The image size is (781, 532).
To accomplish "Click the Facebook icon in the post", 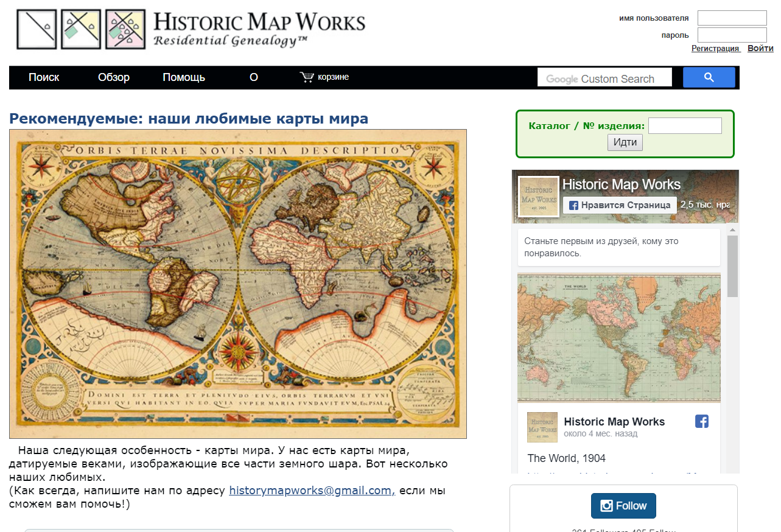I will pyautogui.click(x=702, y=421).
